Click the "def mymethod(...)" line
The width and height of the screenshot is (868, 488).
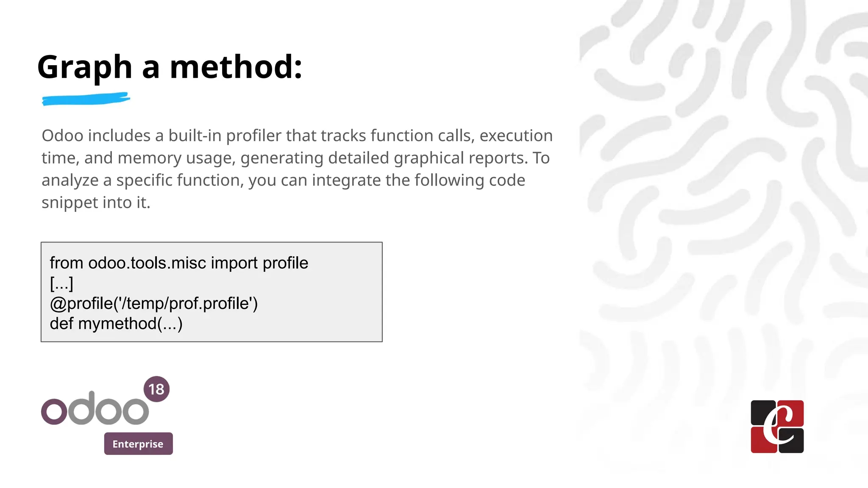click(x=116, y=324)
